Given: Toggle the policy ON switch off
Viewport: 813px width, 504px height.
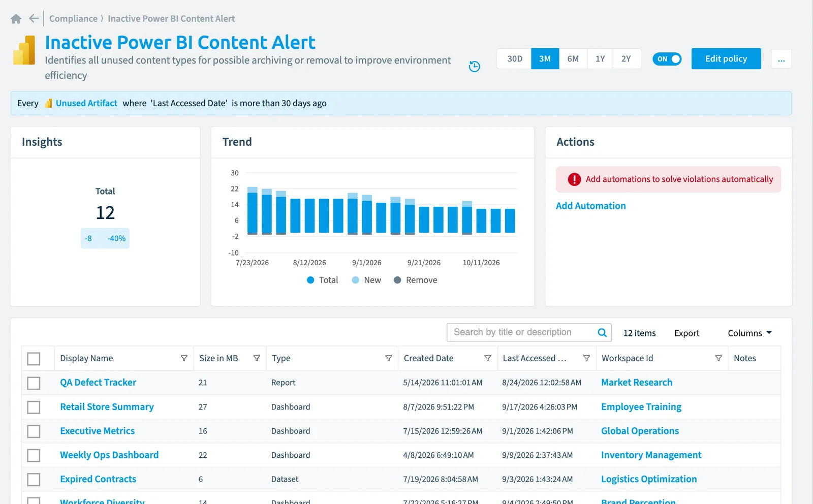Looking at the screenshot, I should click(x=667, y=59).
